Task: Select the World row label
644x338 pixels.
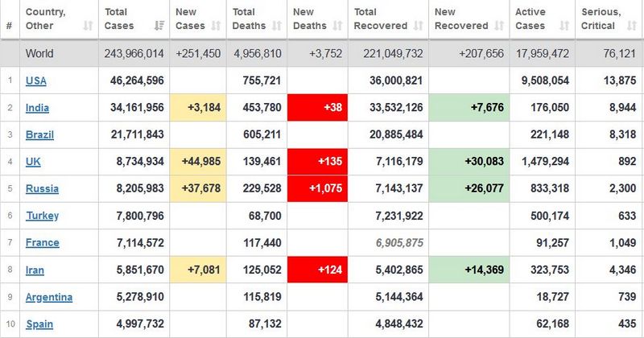Action: [39, 53]
